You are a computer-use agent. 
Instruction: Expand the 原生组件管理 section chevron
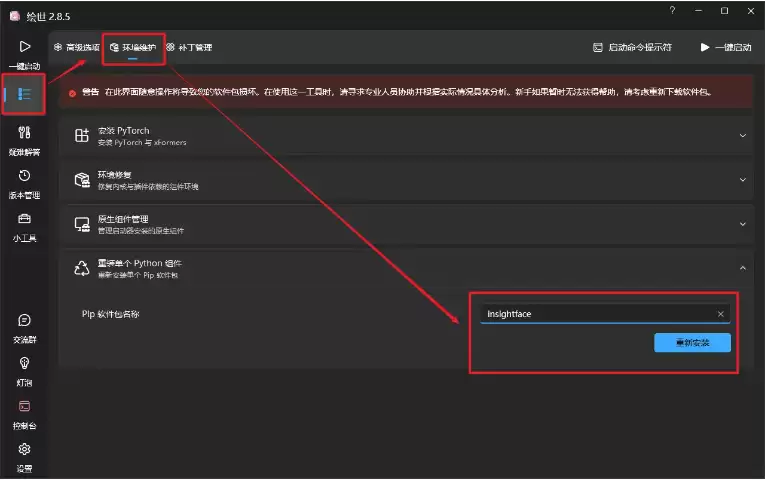(743, 224)
